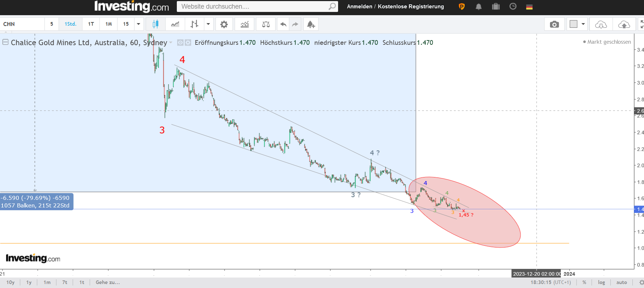Click the CHN symbol input box

22,24
